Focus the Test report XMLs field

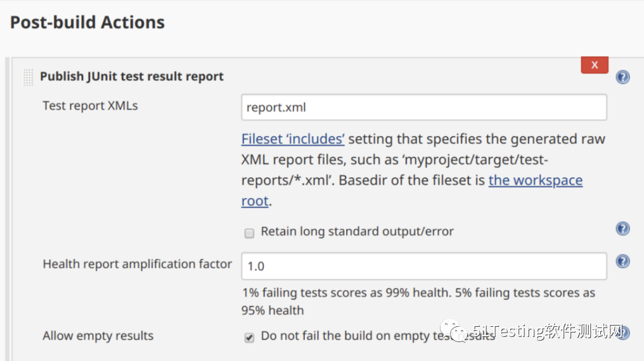coord(423,108)
